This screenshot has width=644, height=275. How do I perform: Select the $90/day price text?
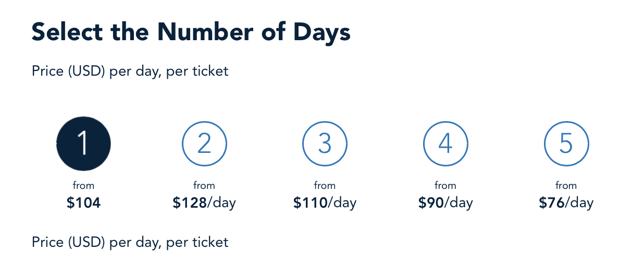pos(445,203)
